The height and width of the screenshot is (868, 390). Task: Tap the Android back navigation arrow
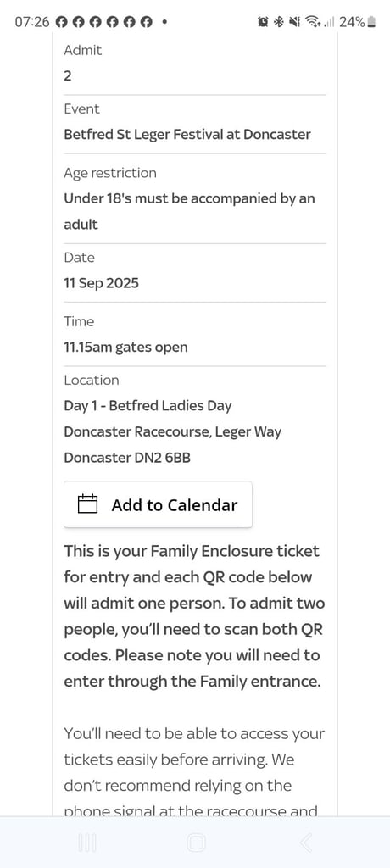tap(306, 843)
